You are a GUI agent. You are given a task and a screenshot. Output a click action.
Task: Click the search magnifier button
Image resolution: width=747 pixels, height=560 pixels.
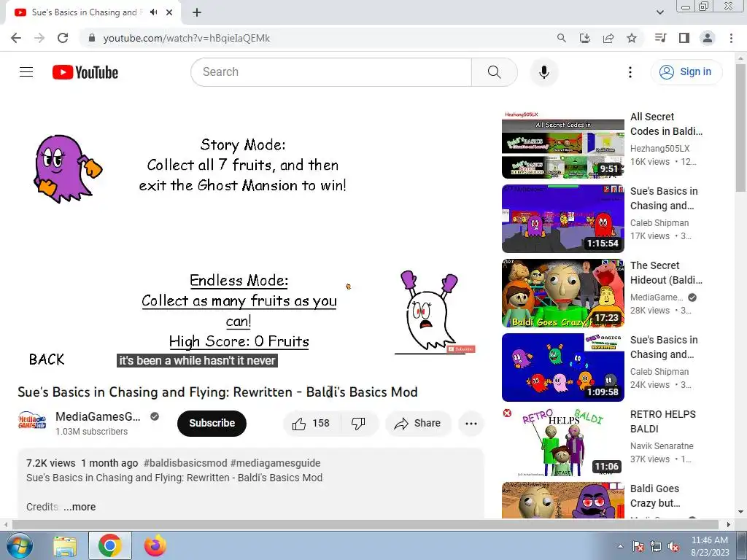495,72
